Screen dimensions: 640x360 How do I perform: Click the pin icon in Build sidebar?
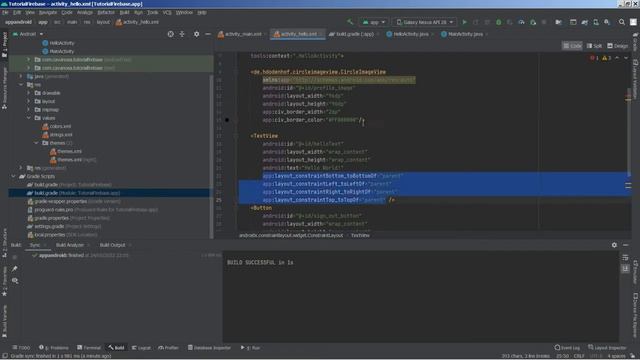(x=15, y=269)
